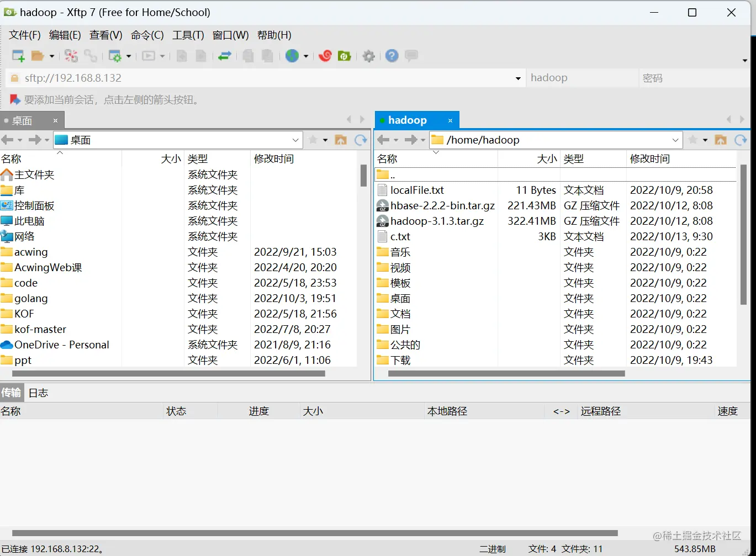The height and width of the screenshot is (556, 756).
Task: Click the hadoop username field
Action: (581, 78)
